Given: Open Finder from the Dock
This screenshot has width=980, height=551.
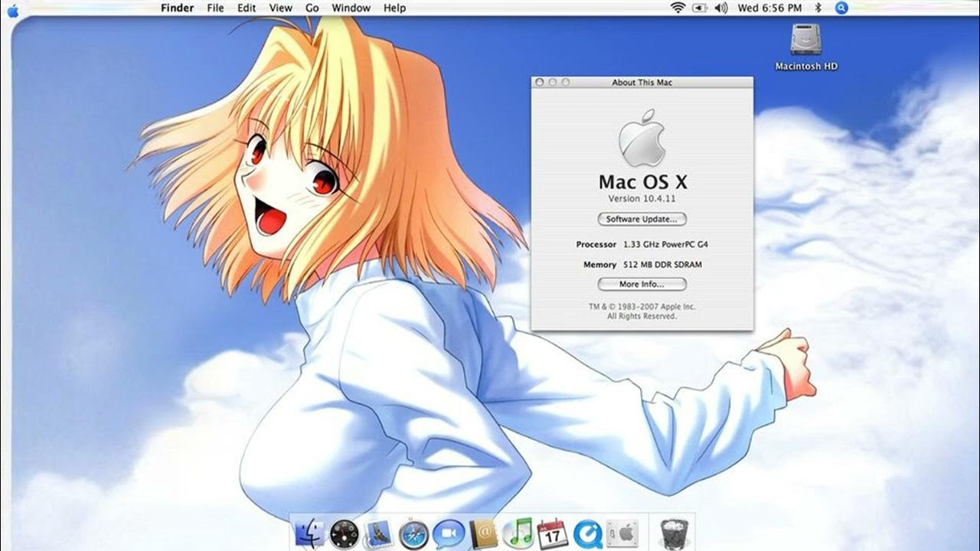Looking at the screenshot, I should pyautogui.click(x=309, y=533).
